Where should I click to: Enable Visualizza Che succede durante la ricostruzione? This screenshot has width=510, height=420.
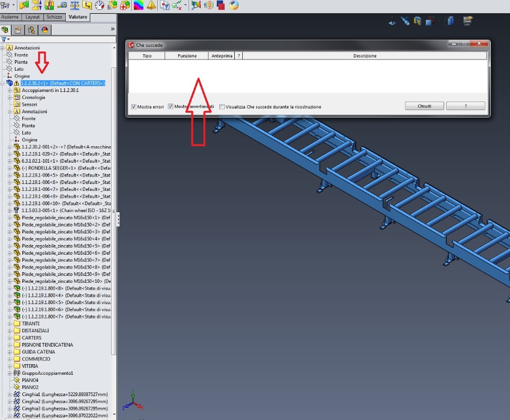pos(222,107)
